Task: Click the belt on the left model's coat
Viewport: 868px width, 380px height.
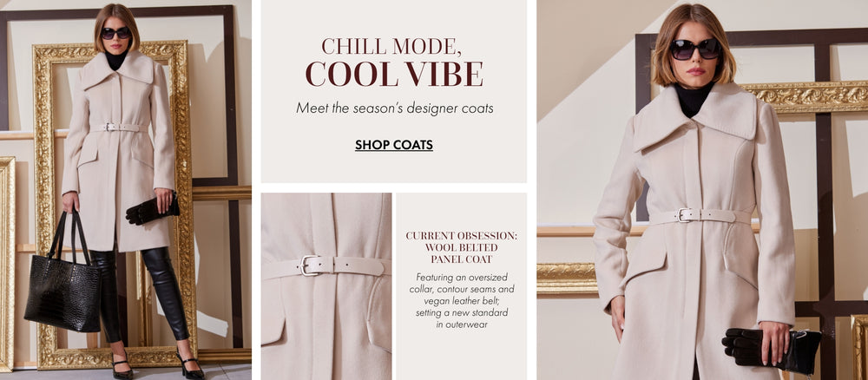Action: 119,128
